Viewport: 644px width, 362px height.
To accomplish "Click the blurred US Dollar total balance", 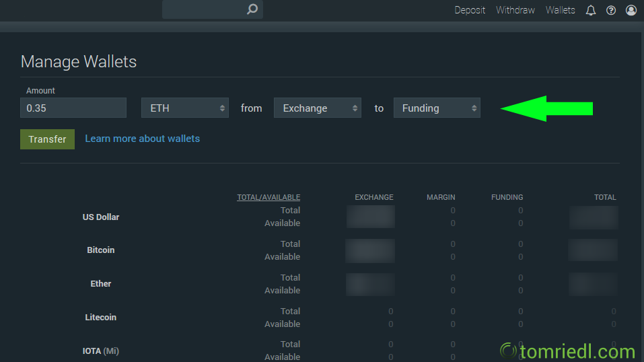I will [594, 217].
